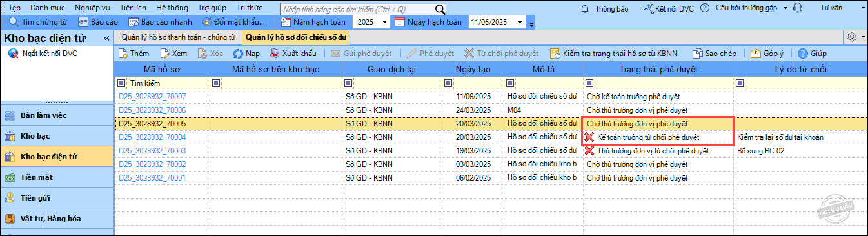
Task: Click Gửi phê duyệt toolbar button
Action: 360,54
